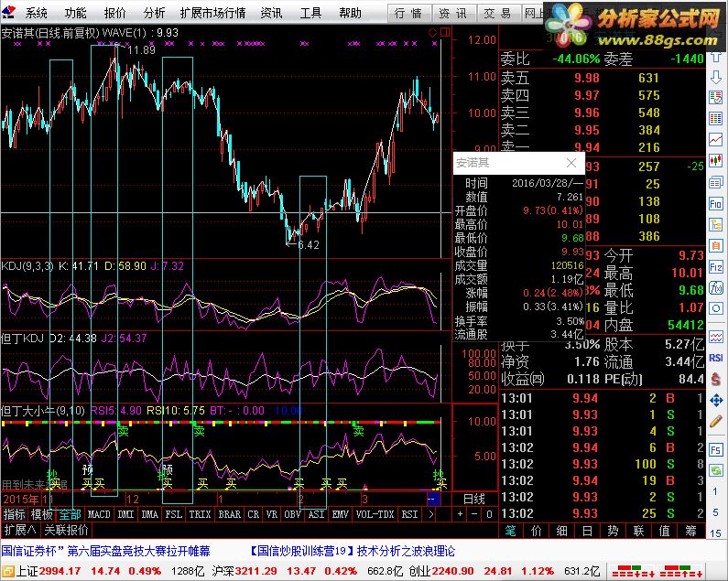The width and height of the screenshot is (728, 581).
Task: Click the RSI indicator icon
Action: coord(715,358)
